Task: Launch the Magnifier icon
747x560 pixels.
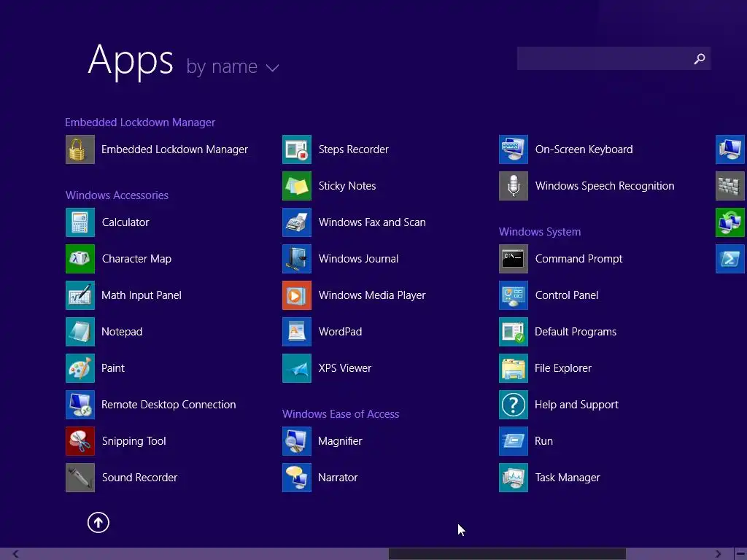Action: [x=297, y=441]
